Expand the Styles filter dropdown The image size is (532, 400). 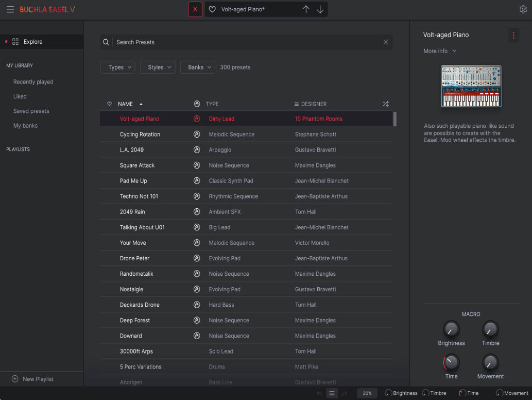click(158, 67)
